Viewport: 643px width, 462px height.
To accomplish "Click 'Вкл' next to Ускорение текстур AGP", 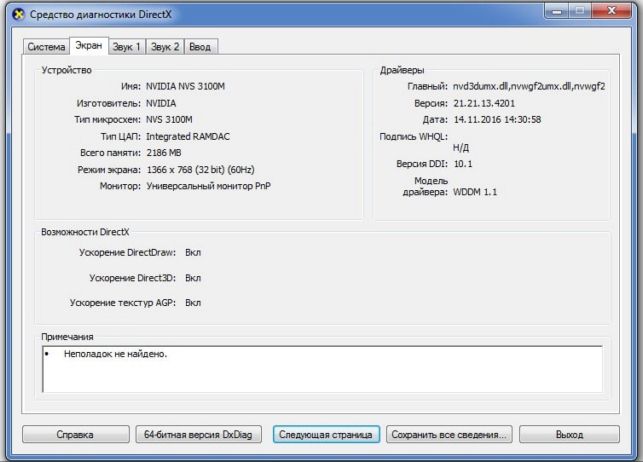I will pos(193,303).
